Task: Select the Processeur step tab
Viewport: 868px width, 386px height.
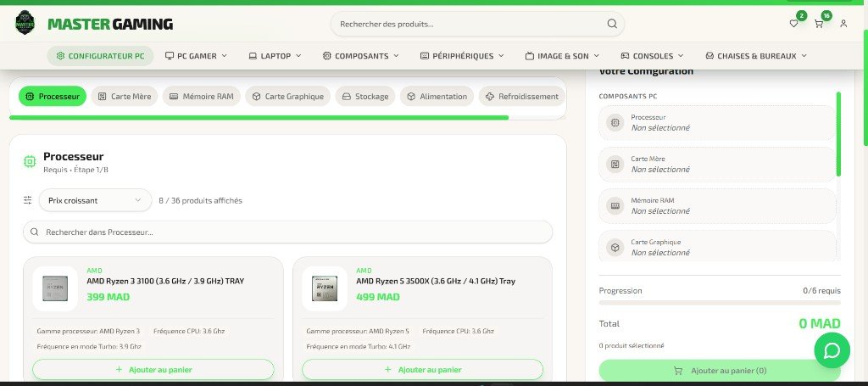Action: [x=53, y=97]
